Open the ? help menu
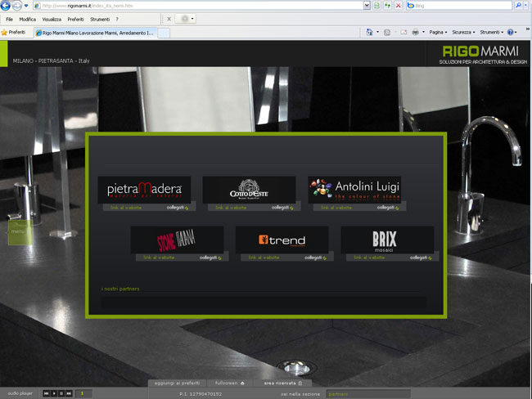 pyautogui.click(x=117, y=20)
